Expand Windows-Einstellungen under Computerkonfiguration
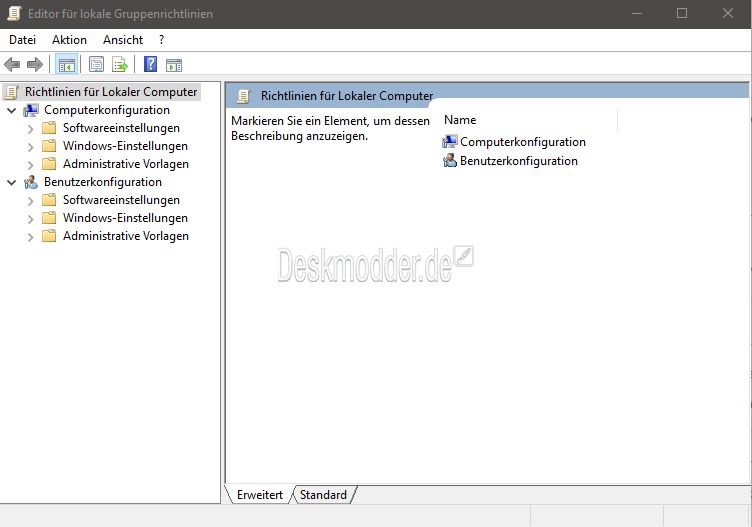This screenshot has width=752, height=527. point(31,147)
